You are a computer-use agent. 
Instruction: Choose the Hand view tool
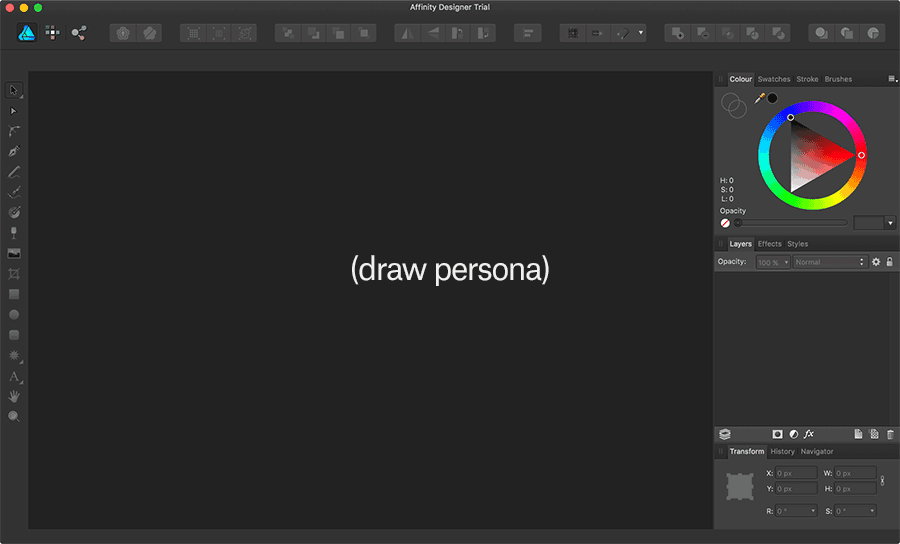coord(14,397)
